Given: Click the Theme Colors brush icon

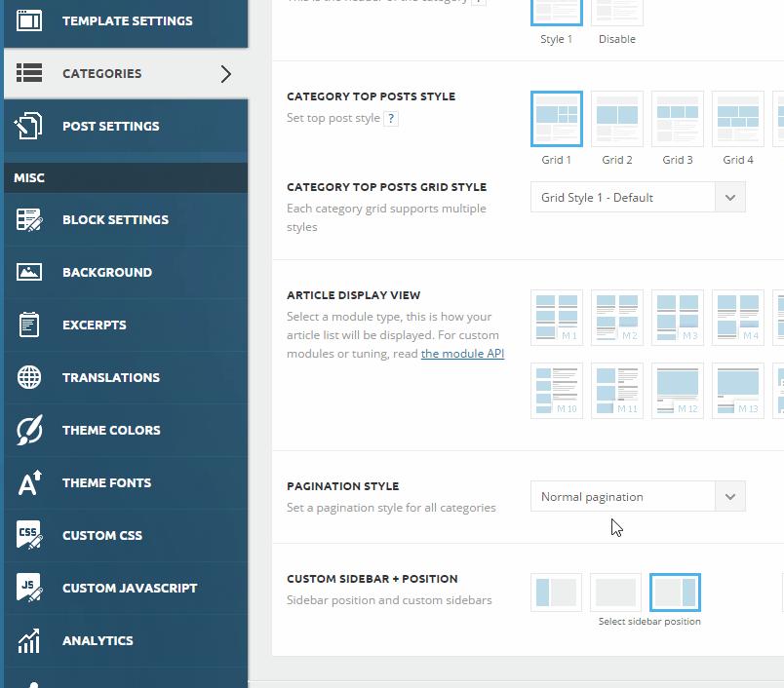Looking at the screenshot, I should pyautogui.click(x=29, y=430).
